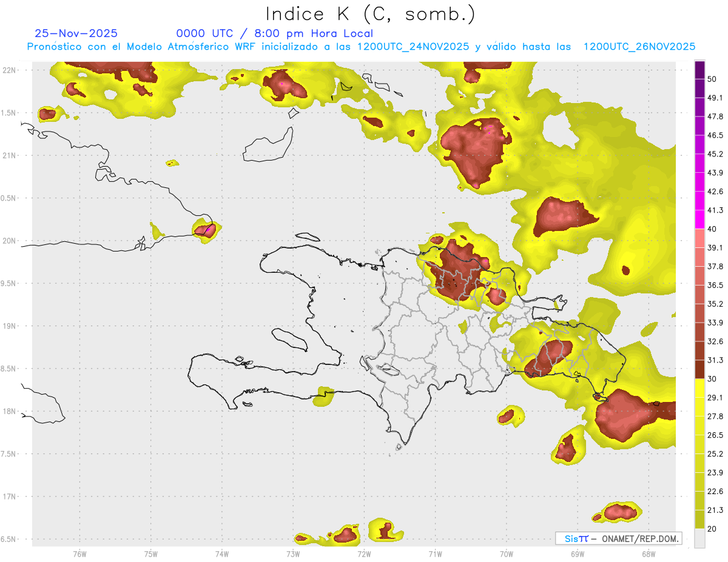Click the color bar value 42.6
This screenshot has height=562, width=728.
pyautogui.click(x=715, y=192)
